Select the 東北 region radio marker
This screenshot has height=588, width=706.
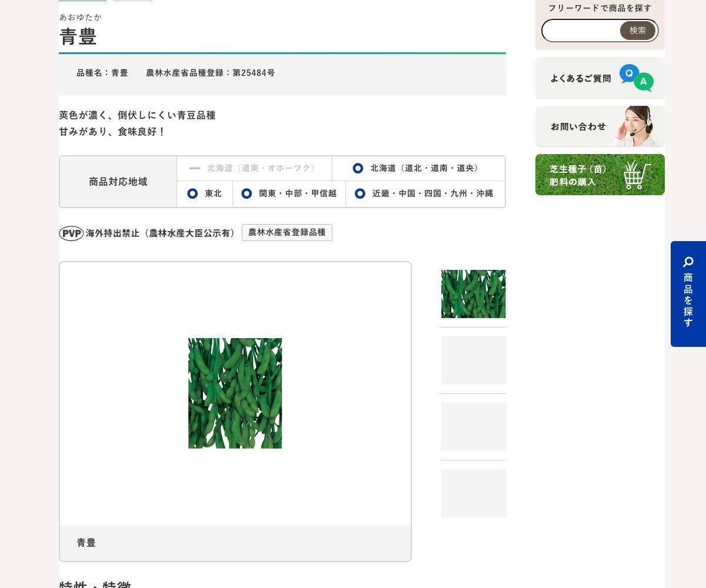(192, 193)
